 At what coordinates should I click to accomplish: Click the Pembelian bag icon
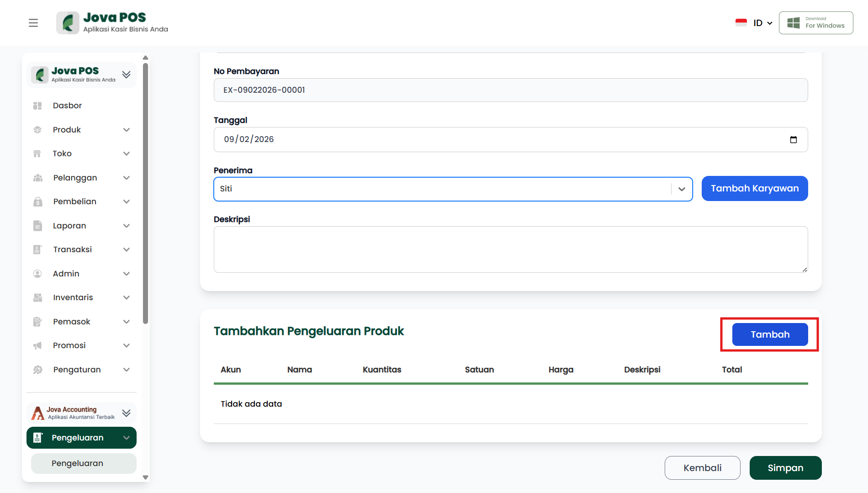pos(37,202)
